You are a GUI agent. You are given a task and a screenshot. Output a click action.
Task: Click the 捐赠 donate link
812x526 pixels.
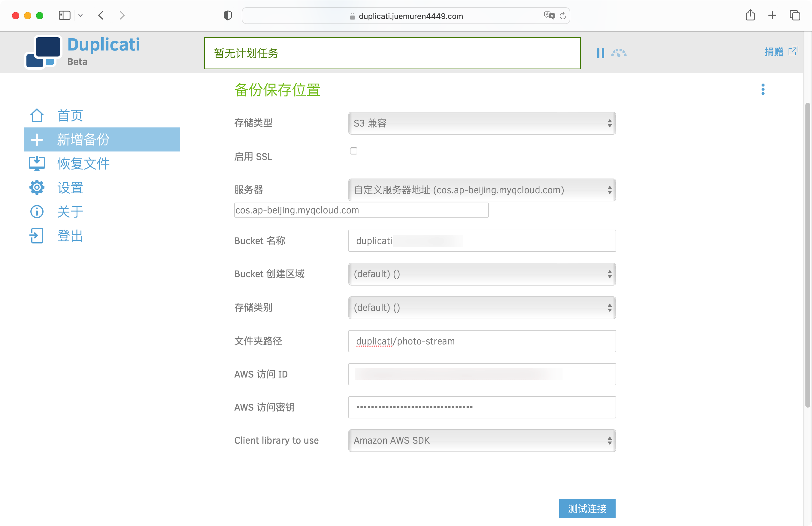click(774, 52)
